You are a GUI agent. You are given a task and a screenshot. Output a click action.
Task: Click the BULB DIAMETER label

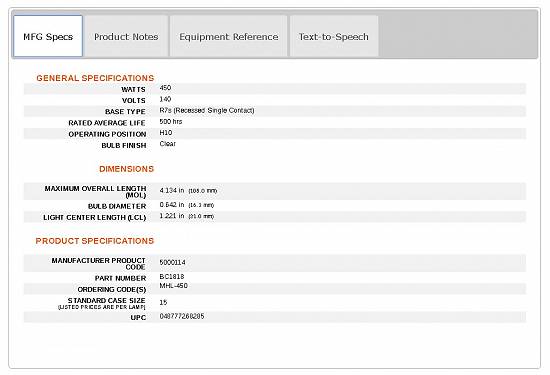(117, 206)
